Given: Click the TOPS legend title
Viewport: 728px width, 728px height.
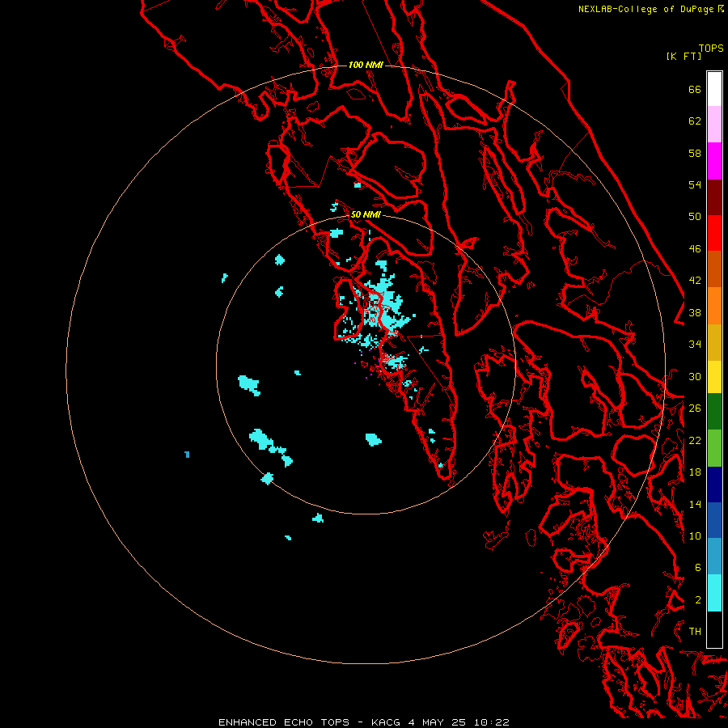Looking at the screenshot, I should 711,49.
